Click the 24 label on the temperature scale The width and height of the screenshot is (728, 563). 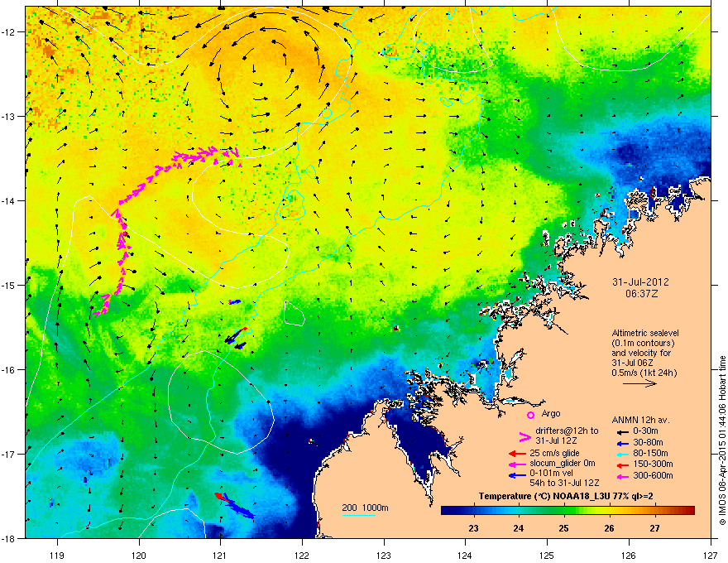(519, 528)
